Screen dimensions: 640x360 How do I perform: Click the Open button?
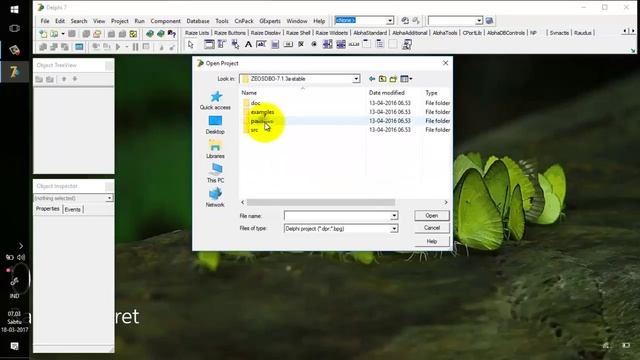click(x=431, y=216)
